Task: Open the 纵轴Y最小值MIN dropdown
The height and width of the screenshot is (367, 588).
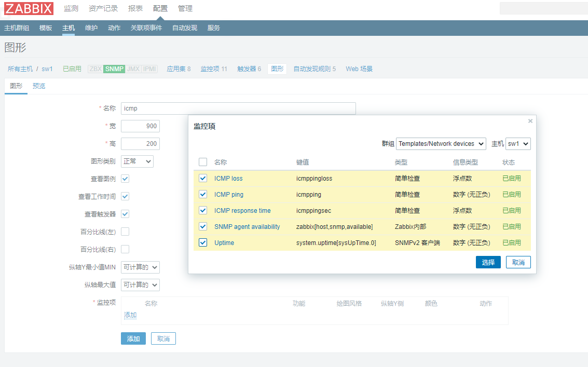Action: pyautogui.click(x=140, y=267)
